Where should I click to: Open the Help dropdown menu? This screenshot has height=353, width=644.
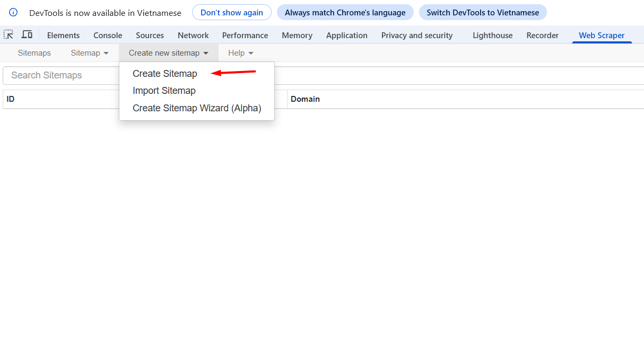tap(241, 53)
